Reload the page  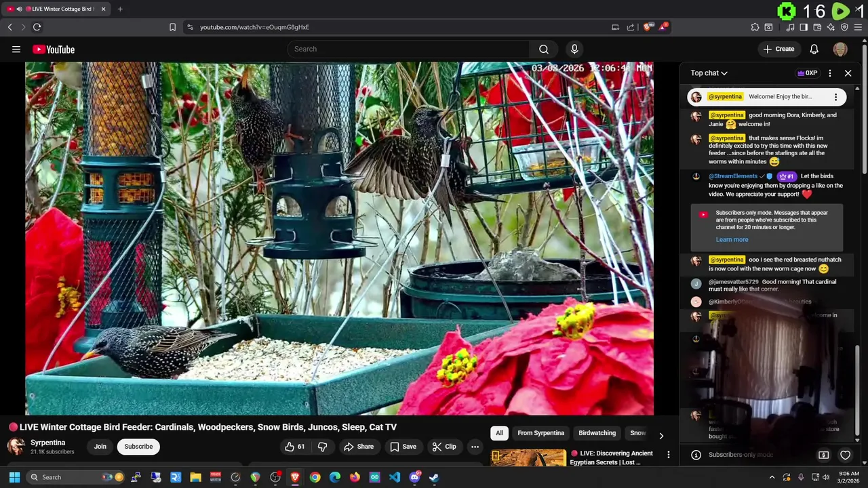tap(37, 27)
